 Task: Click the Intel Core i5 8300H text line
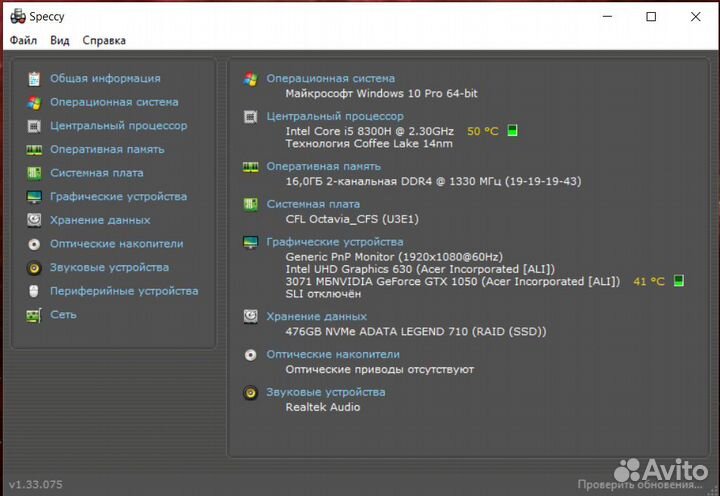(370, 131)
